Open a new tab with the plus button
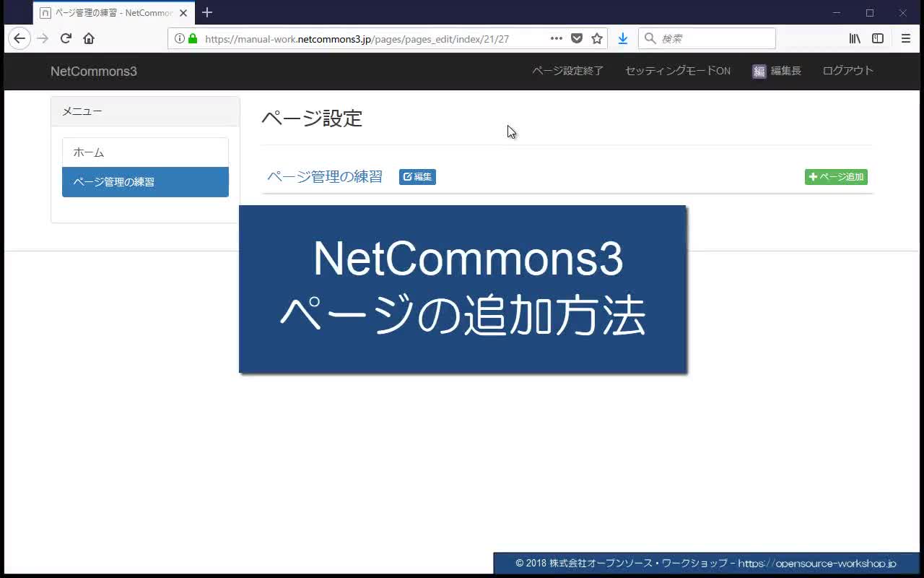 [x=207, y=12]
